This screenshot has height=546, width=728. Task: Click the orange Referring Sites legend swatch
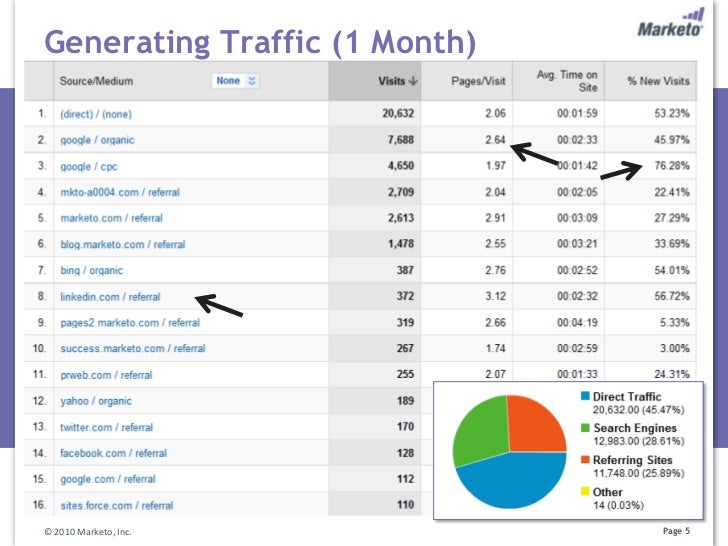pyautogui.click(x=585, y=460)
